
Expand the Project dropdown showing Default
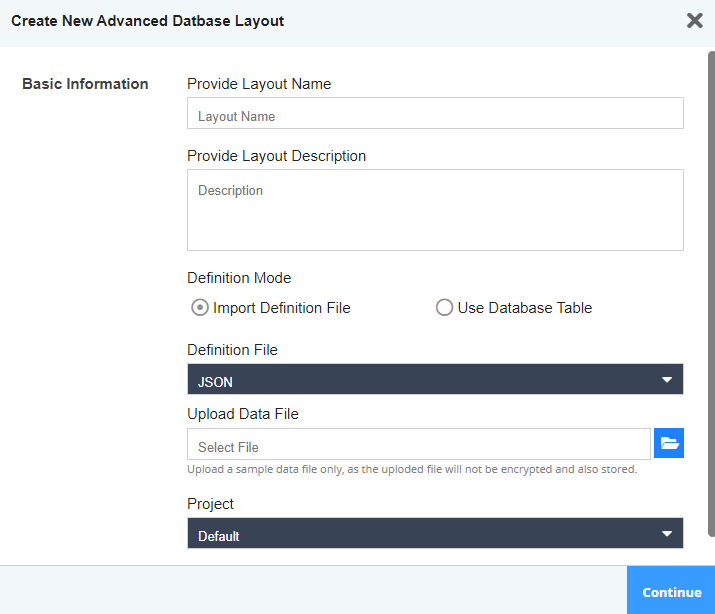coord(435,534)
